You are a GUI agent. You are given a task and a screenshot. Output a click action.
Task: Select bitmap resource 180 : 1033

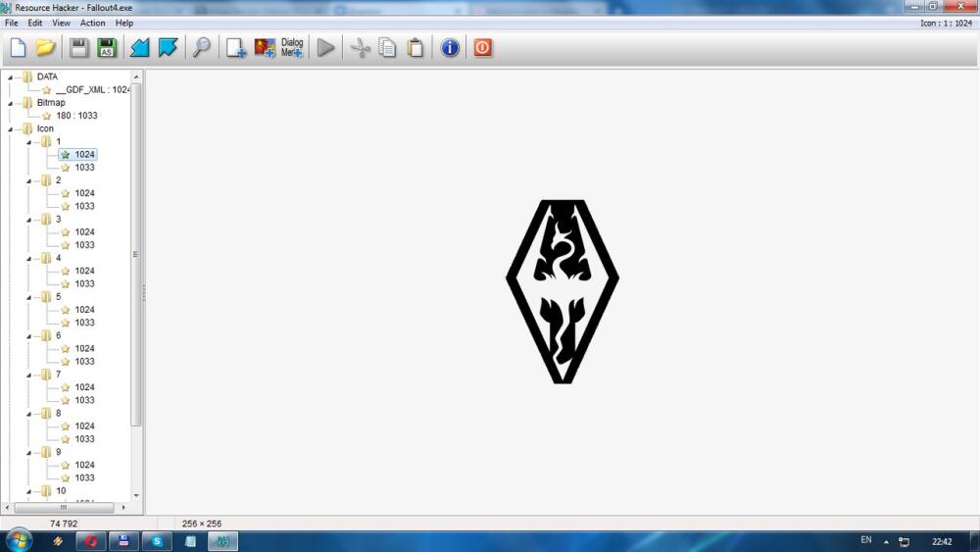pos(76,116)
